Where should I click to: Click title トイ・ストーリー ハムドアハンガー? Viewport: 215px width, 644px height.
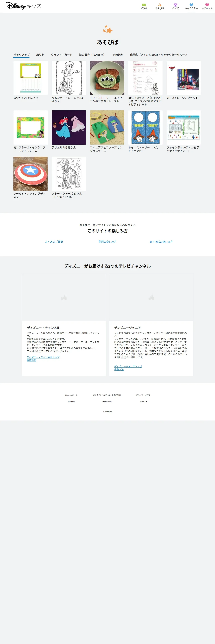[x=143, y=149]
